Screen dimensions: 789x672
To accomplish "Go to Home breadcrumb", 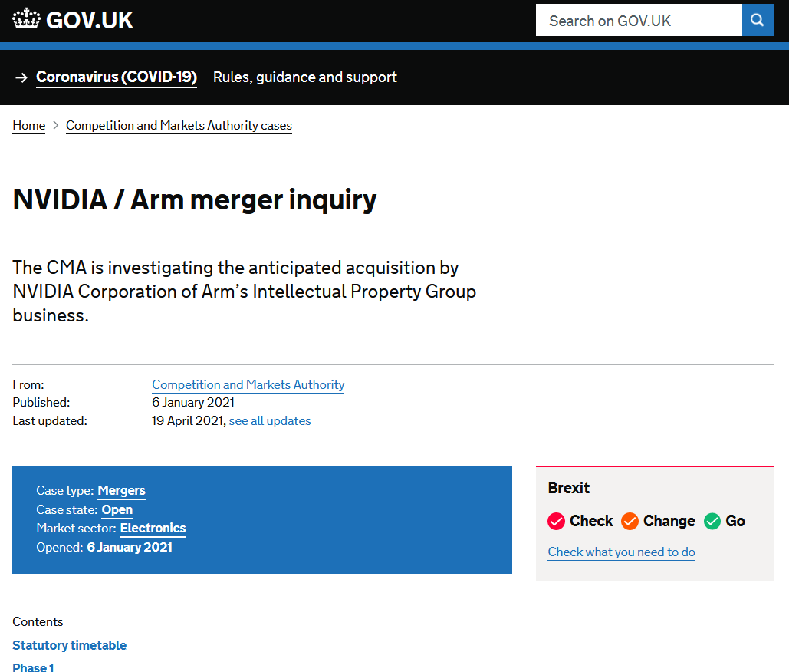I will 29,126.
